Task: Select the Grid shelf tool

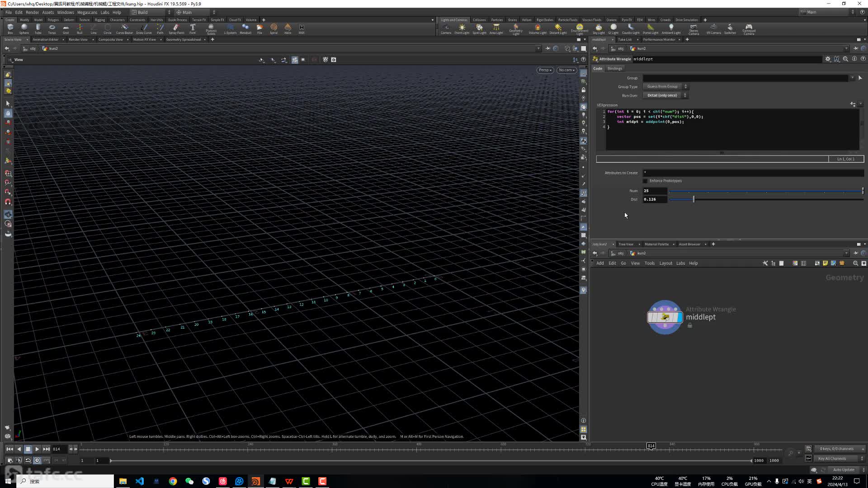Action: click(66, 29)
